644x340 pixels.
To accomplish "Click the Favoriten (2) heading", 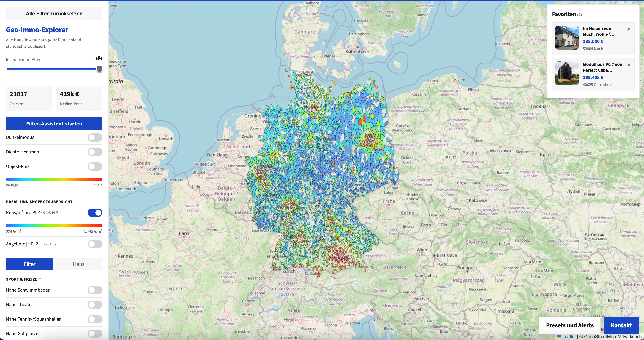I will pos(567,14).
